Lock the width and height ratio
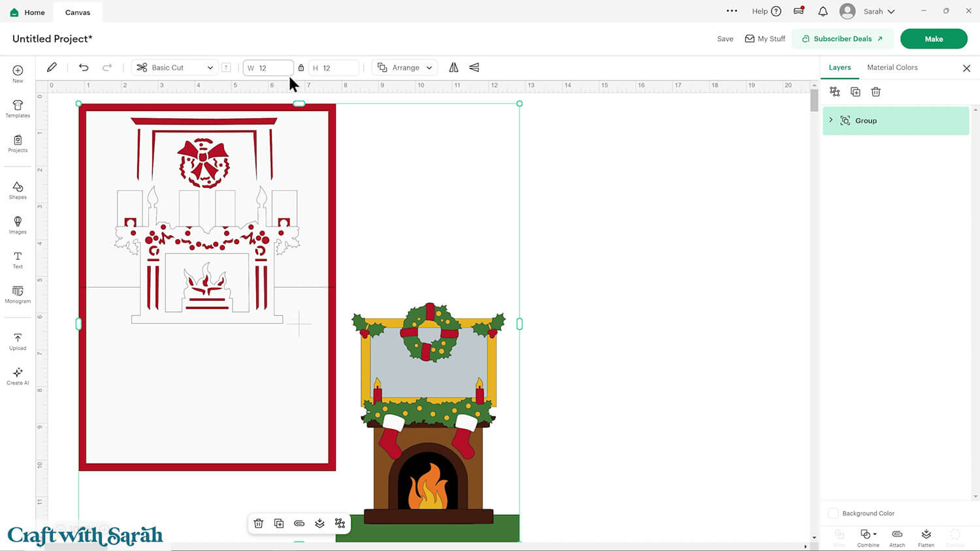The width and height of the screenshot is (980, 551). 301,67
